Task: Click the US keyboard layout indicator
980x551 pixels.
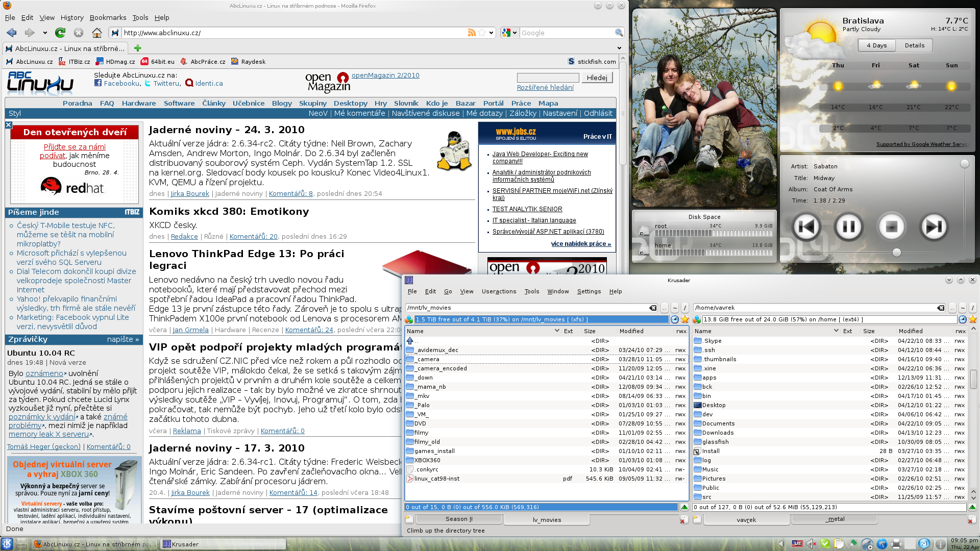Action: [797, 544]
